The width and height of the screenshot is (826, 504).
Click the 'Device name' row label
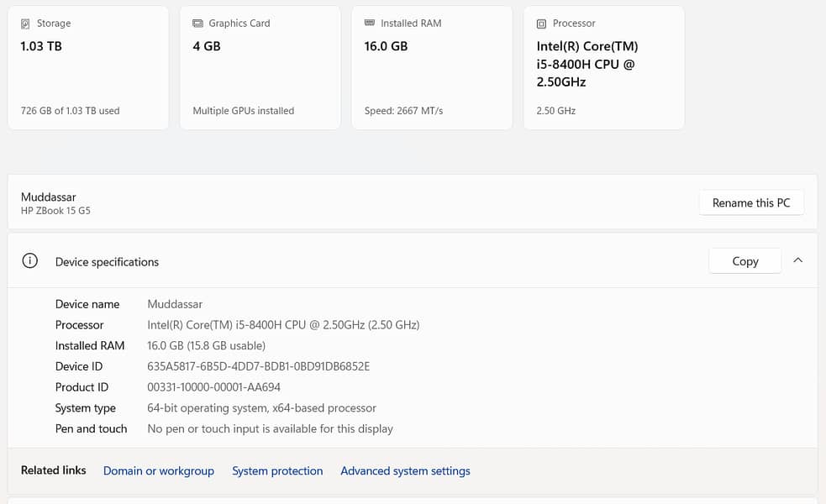click(87, 304)
